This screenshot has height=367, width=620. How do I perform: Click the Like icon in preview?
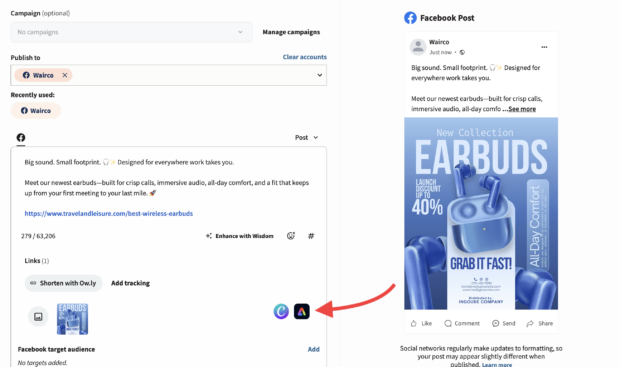pos(414,323)
